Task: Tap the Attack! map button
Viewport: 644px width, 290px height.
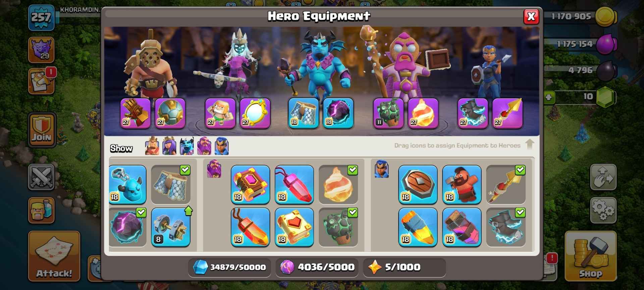Action: click(54, 256)
